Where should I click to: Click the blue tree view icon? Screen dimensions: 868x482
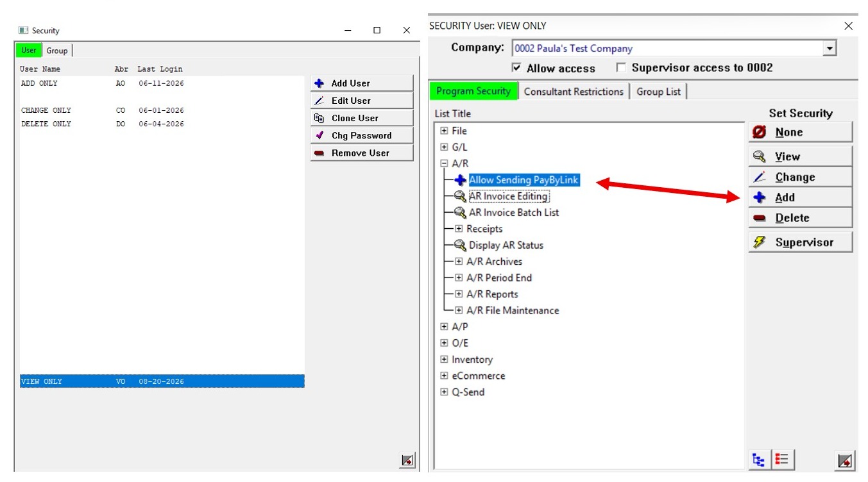point(759,460)
